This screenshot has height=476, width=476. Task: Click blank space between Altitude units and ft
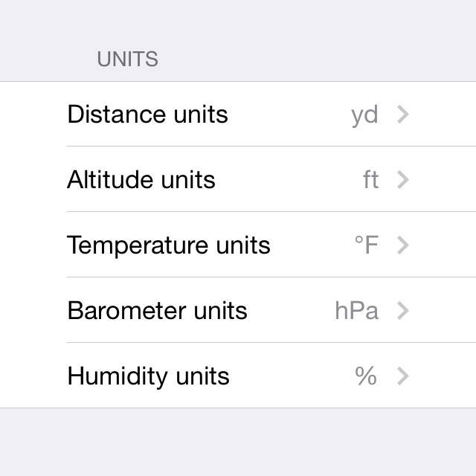click(289, 180)
